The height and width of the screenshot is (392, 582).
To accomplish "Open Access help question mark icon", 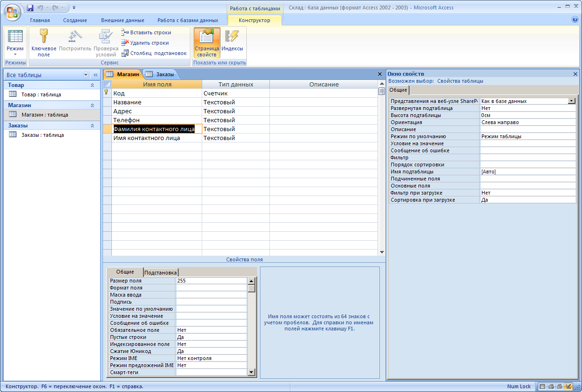I will point(574,20).
